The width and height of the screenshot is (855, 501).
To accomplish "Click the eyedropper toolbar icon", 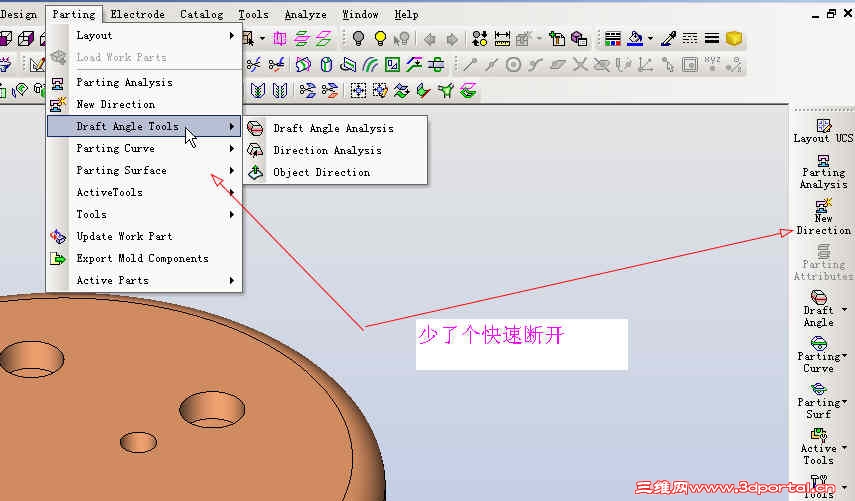I will [x=668, y=38].
